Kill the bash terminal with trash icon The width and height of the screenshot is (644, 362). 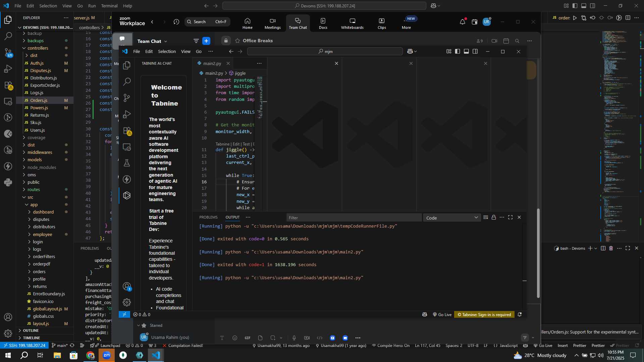coord(611,248)
